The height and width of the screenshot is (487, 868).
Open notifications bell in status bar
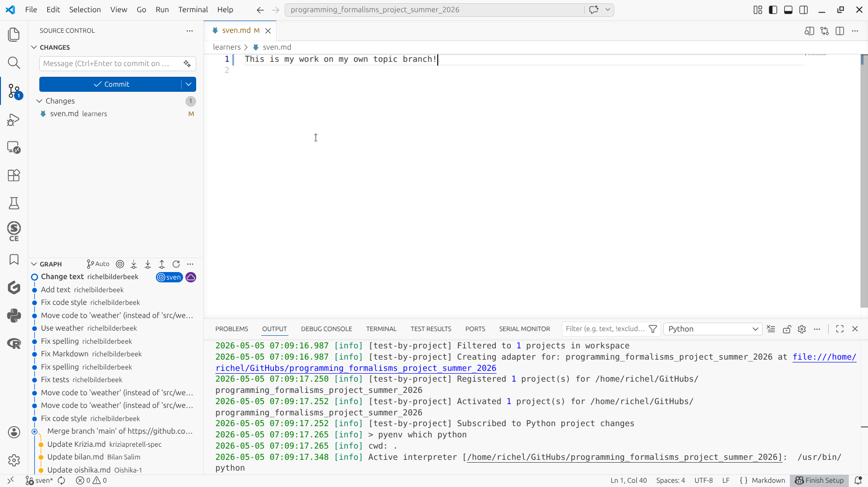[858, 480]
